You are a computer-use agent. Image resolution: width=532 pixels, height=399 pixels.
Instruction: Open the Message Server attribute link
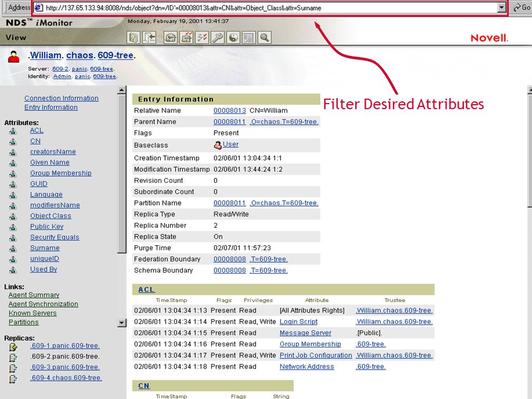pos(305,333)
